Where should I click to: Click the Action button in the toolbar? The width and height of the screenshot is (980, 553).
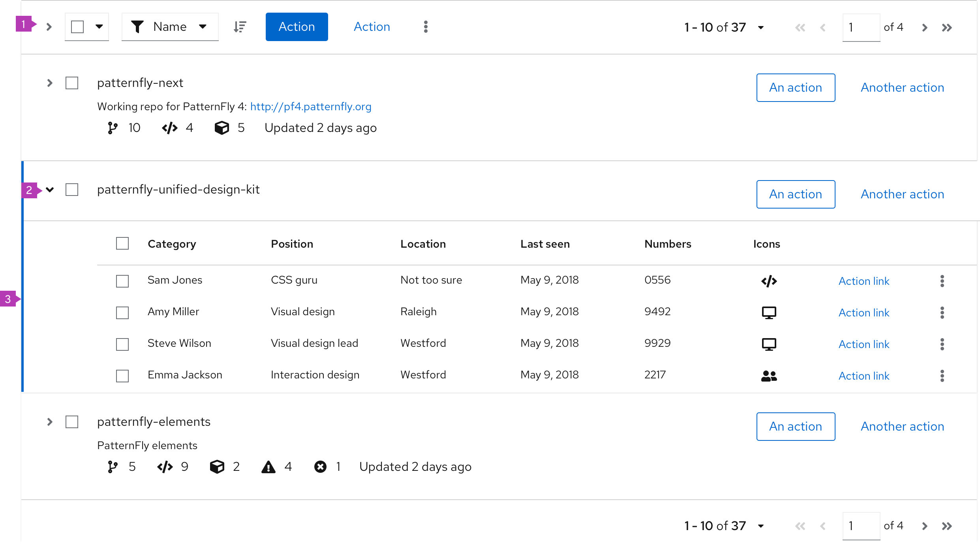(x=296, y=27)
